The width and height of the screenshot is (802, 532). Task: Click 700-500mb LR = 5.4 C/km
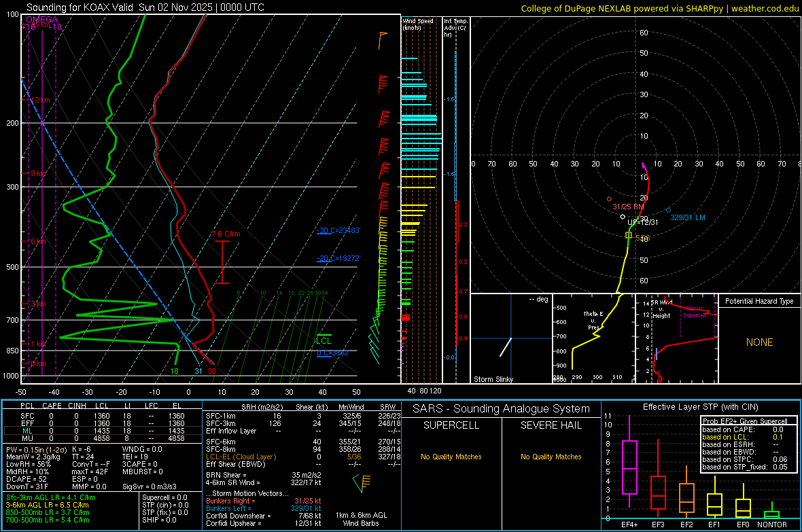pos(48,520)
